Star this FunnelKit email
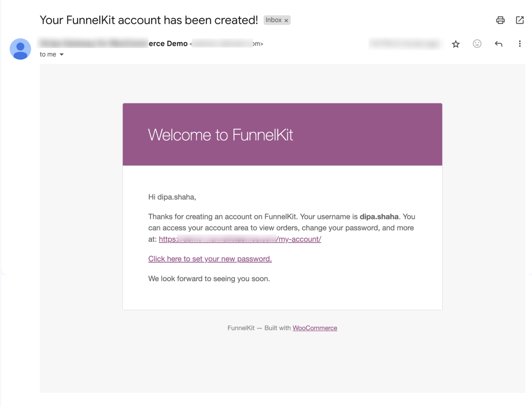This screenshot has height=407, width=532. tap(456, 44)
